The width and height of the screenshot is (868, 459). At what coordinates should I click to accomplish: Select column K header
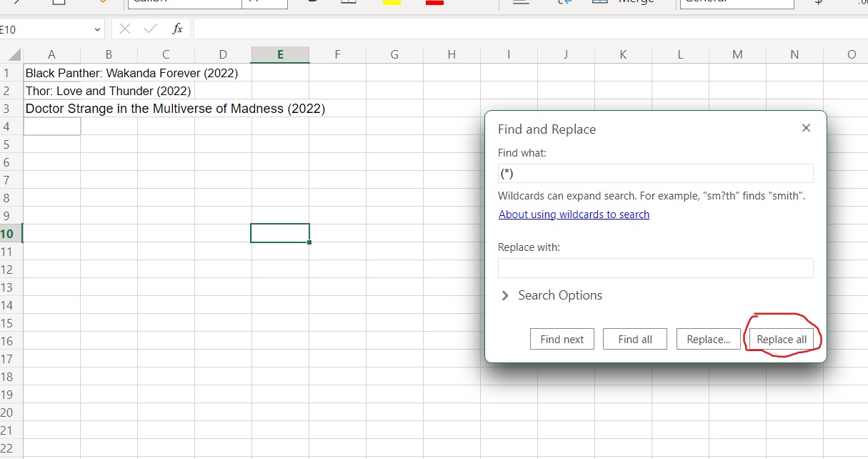coord(623,54)
